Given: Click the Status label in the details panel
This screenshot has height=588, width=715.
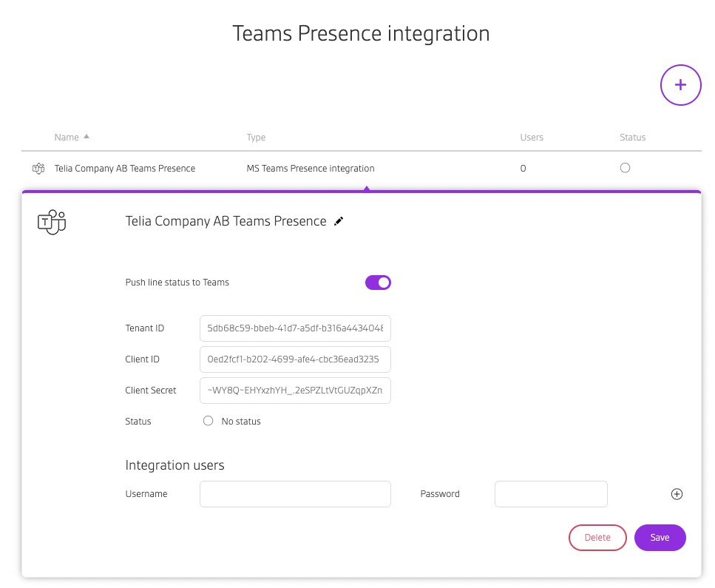Looking at the screenshot, I should pyautogui.click(x=138, y=422).
